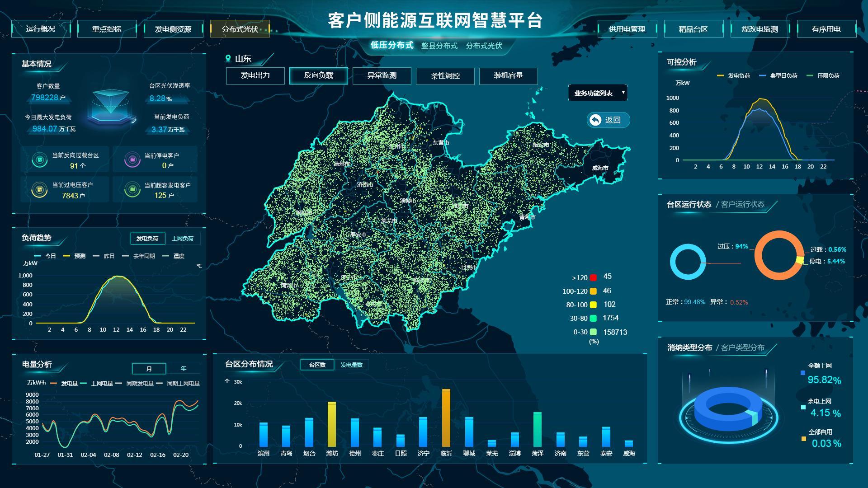868x488 pixels.
Task: Click the 当前超容发电客户 green circular icon
Action: coord(132,190)
